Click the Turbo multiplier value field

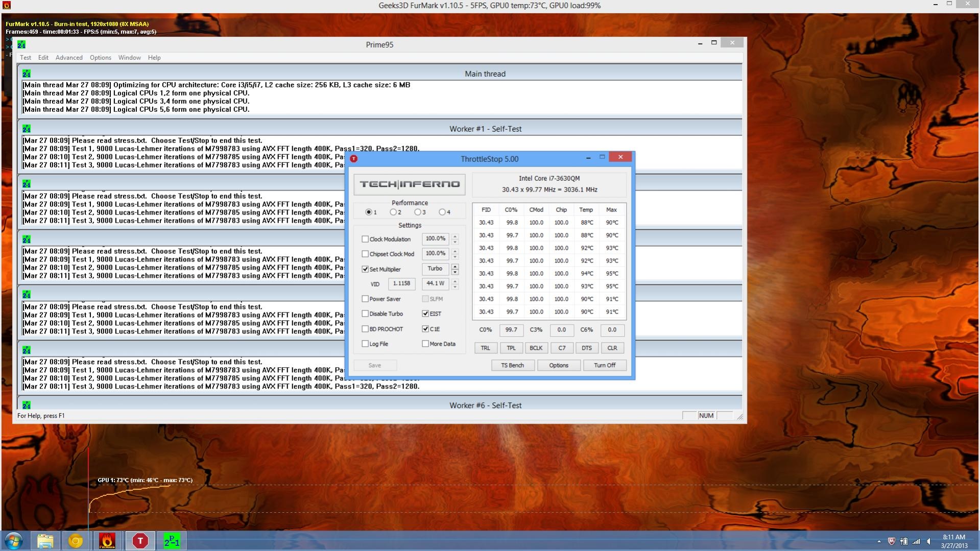click(435, 269)
